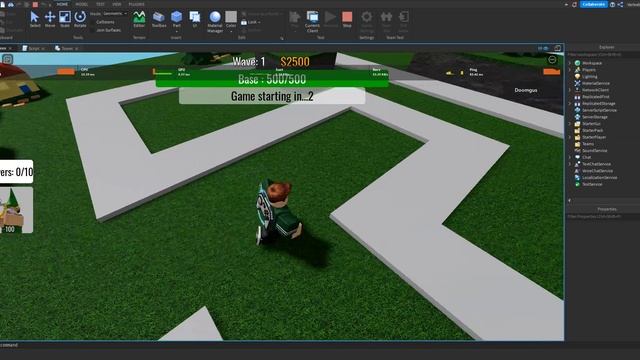Insert a Part with the cube icon
This screenshot has height=360, width=640.
[x=176, y=17]
